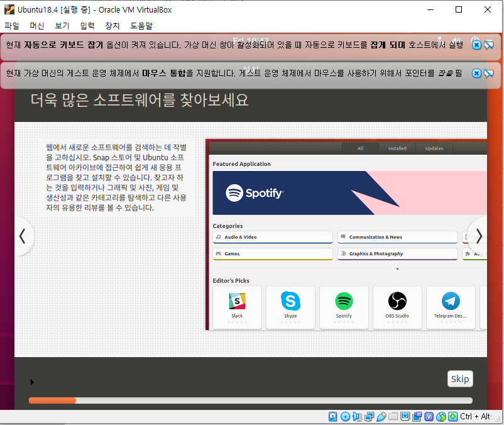Viewport: 504px width, 425px height.
Task: Click the video capture recording status icon
Action: (x=417, y=417)
